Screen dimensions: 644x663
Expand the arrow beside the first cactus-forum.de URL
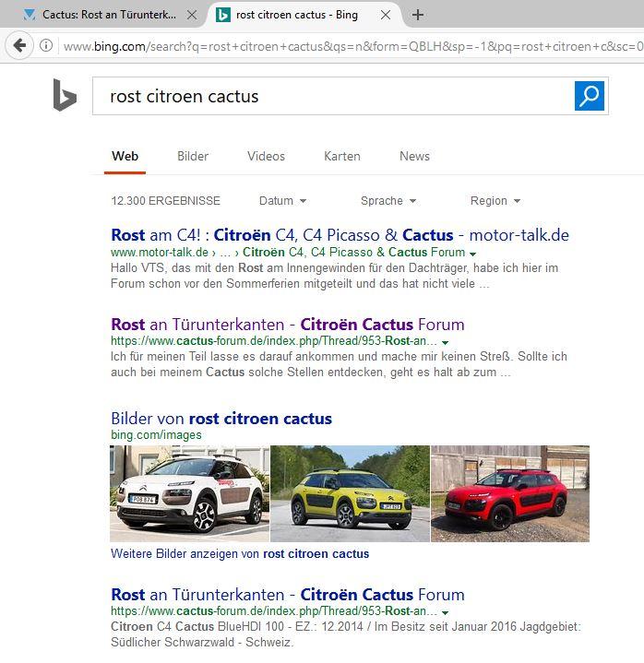(445, 342)
